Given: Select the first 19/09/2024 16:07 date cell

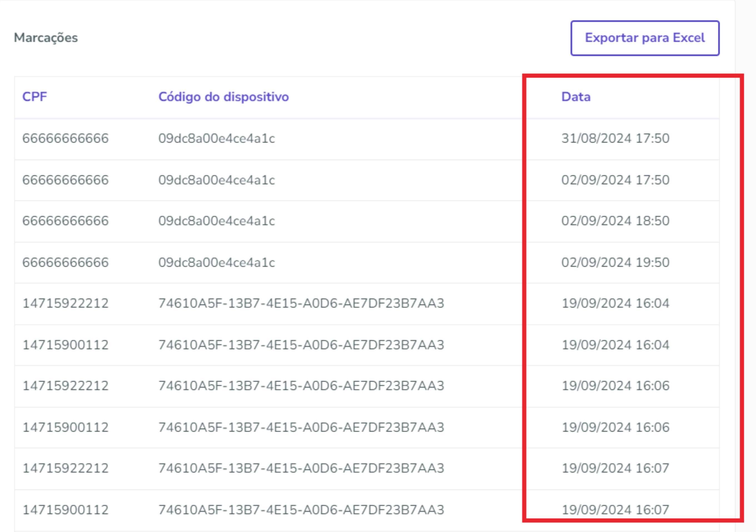Looking at the screenshot, I should (615, 468).
